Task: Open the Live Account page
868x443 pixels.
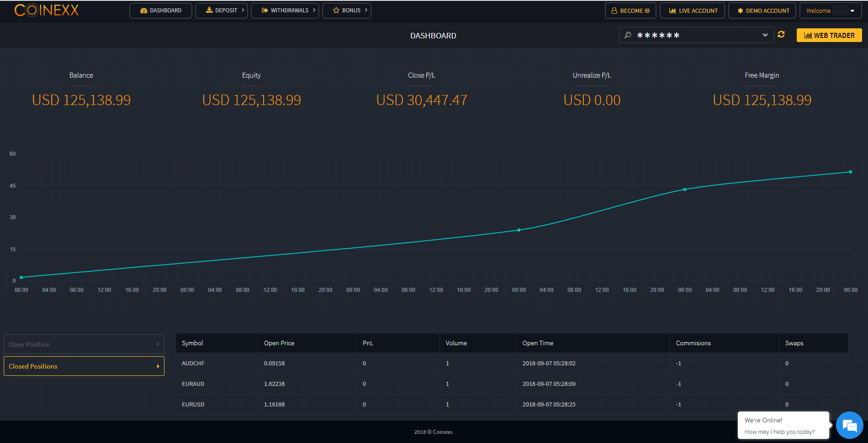Action: [x=693, y=11]
